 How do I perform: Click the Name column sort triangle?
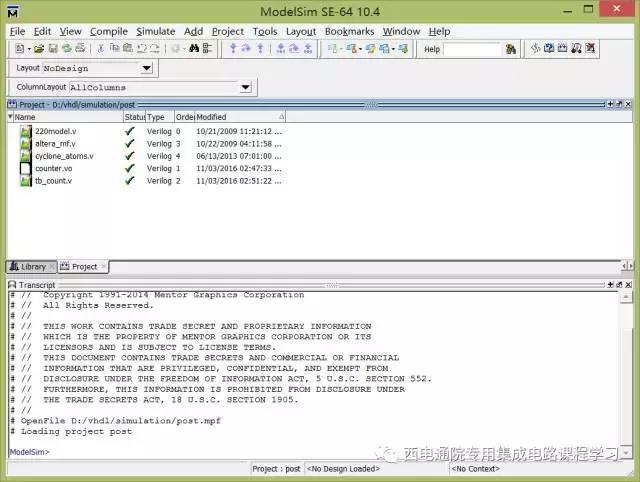[10, 117]
